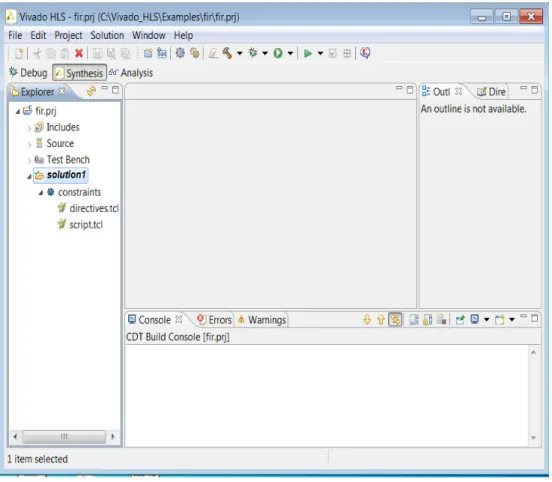Open the Run C Simulation dropdown arrow
The height and width of the screenshot is (482, 552).
(290, 54)
